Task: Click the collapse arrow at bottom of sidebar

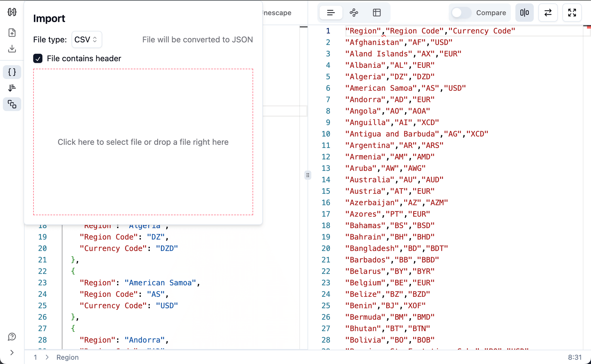Action: (12, 352)
